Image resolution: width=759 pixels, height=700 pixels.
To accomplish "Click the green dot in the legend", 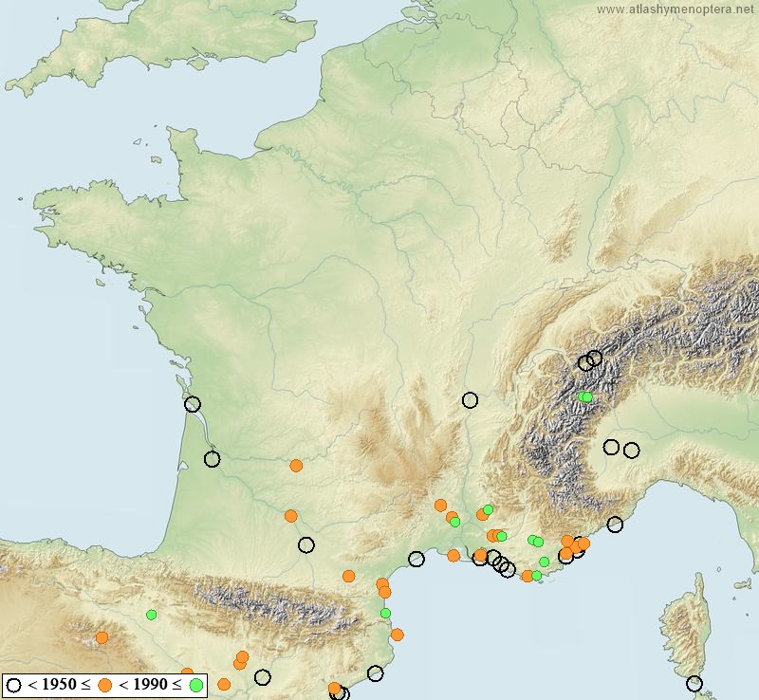I will 196,686.
